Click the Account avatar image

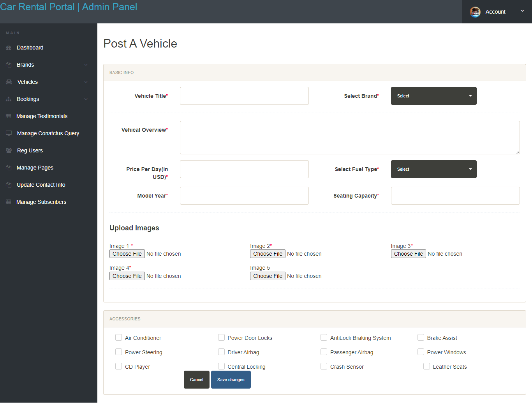475,12
